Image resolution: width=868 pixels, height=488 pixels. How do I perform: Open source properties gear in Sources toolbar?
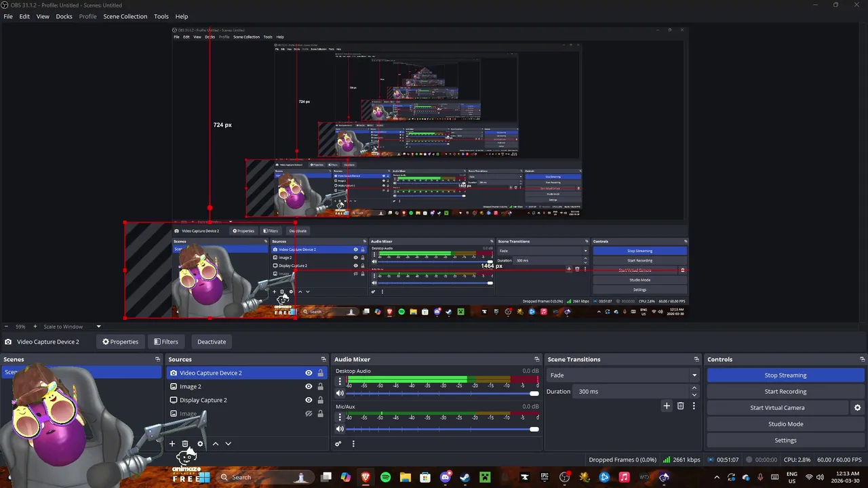200,444
